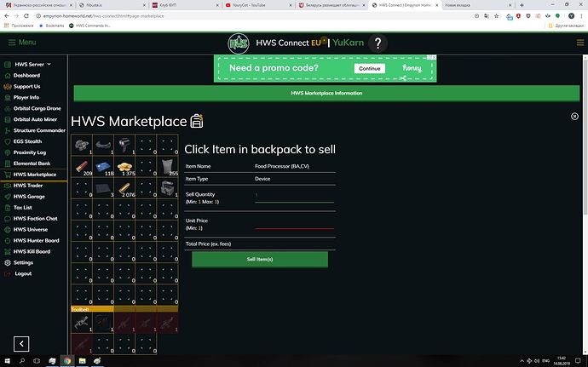Select gold coins stack 1 375
The height and width of the screenshot is (367, 588).
[124, 167]
